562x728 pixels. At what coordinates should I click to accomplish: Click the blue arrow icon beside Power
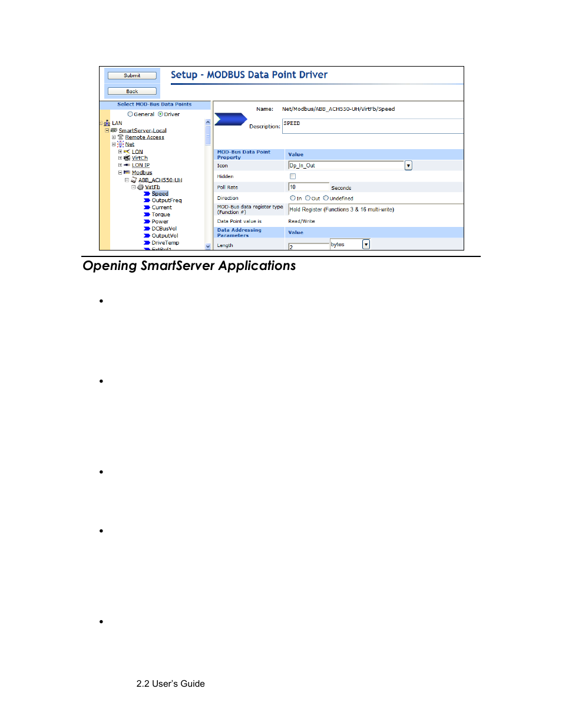point(147,222)
